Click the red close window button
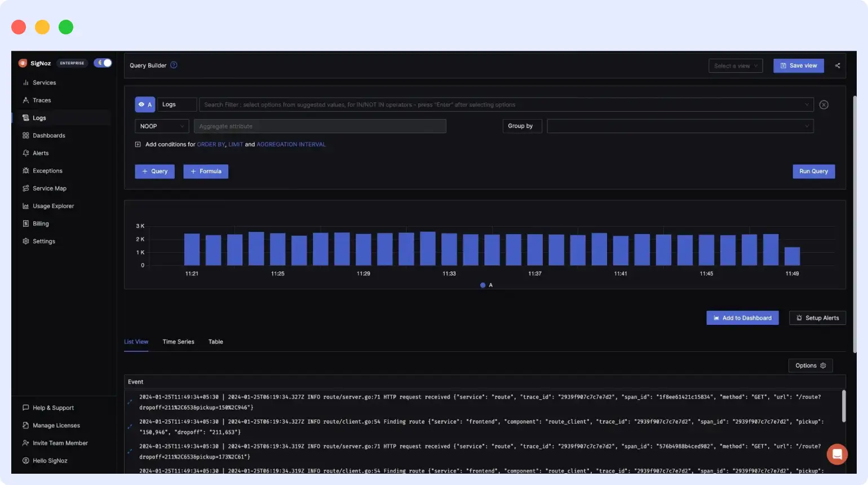The image size is (868, 485). (x=19, y=27)
